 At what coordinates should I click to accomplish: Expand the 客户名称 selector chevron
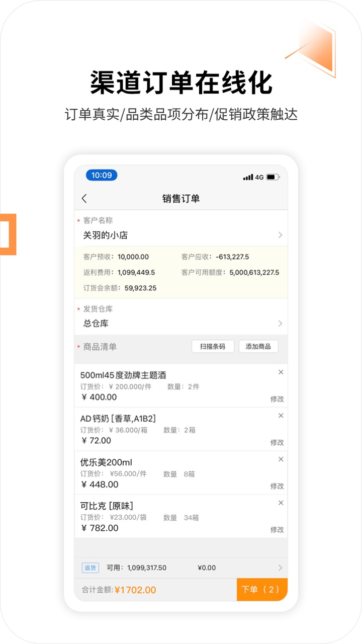pos(280,235)
